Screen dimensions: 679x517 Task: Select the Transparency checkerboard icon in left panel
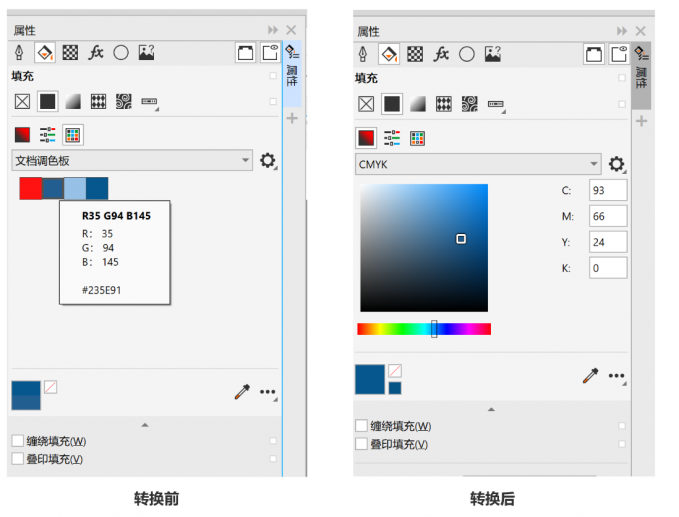tap(70, 53)
